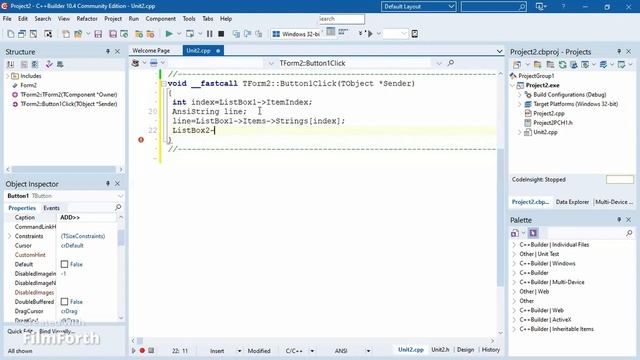The height and width of the screenshot is (360, 640).
Task: Click the Structure panel horizontal scrollbar
Action: click(x=64, y=169)
